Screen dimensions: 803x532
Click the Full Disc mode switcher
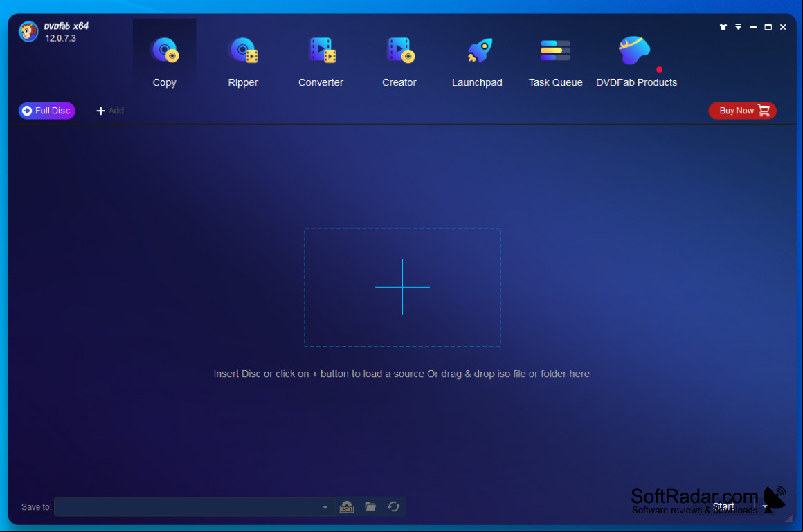coord(47,111)
